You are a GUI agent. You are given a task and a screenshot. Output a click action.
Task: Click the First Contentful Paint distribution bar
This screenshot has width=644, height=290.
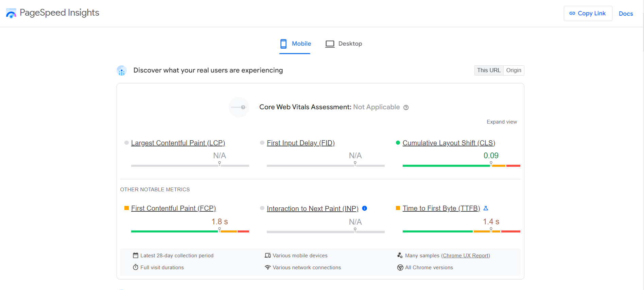pos(190,231)
